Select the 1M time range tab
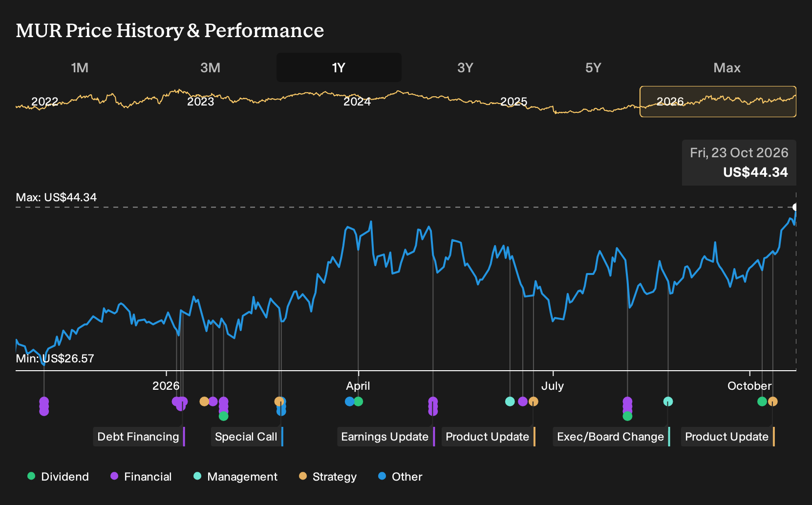This screenshot has width=812, height=505. pos(80,67)
